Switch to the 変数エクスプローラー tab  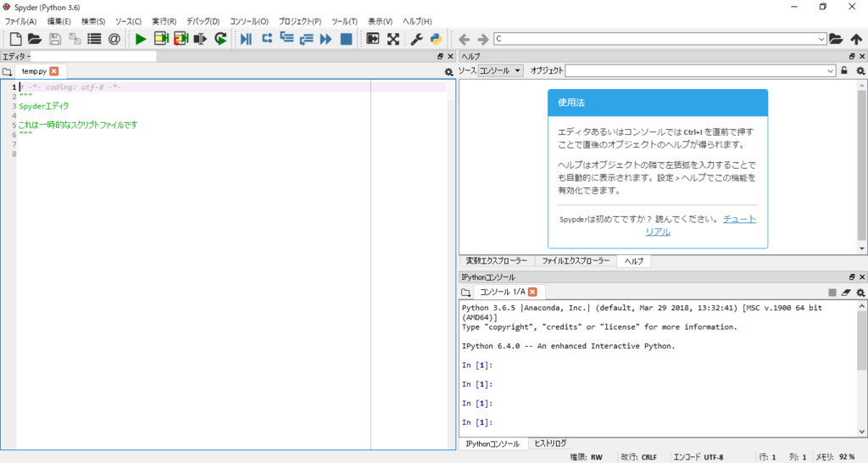point(497,261)
